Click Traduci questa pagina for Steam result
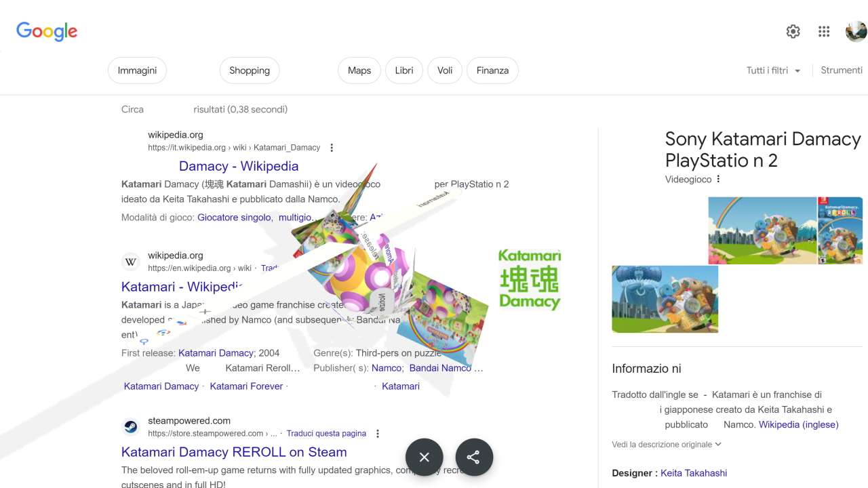Screen dimensions: 868x488 326,434
